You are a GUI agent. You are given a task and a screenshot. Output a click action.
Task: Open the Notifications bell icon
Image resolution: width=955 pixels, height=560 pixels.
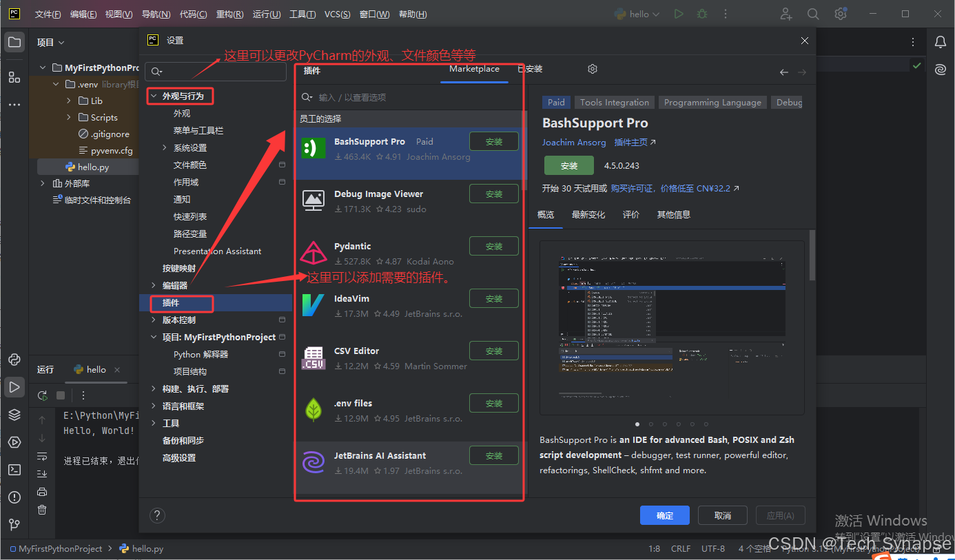pos(941,43)
